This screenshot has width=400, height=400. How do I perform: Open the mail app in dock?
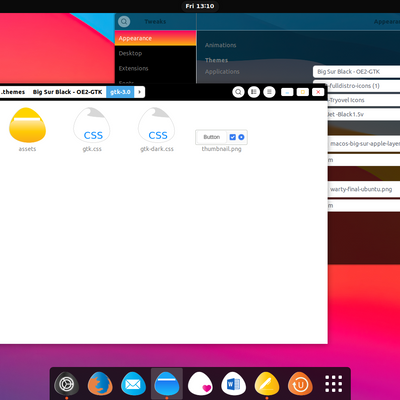pyautogui.click(x=133, y=384)
